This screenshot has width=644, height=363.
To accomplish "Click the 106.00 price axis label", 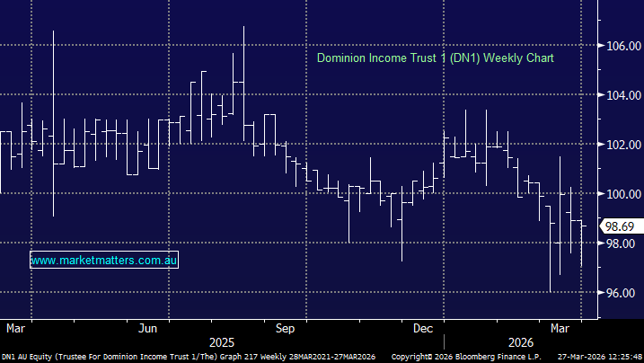I will (x=622, y=46).
